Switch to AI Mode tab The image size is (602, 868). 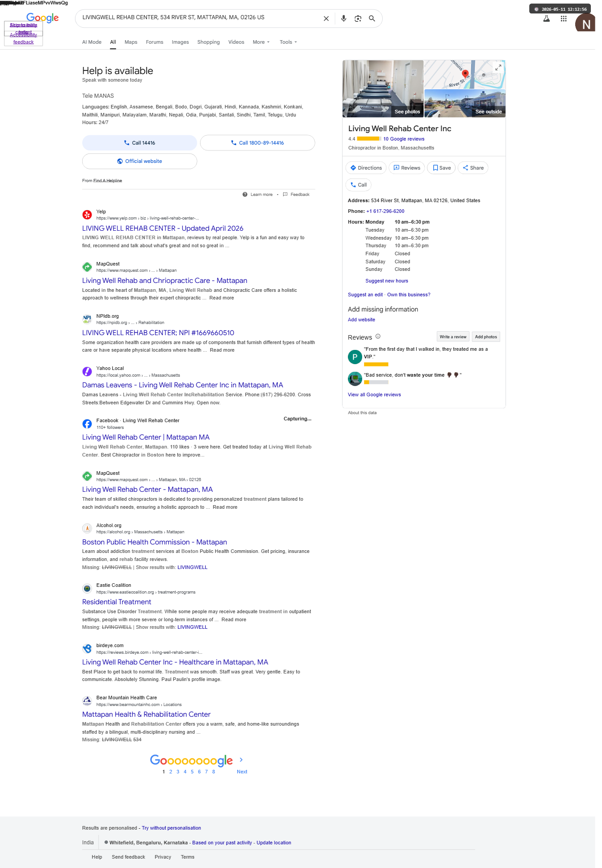click(92, 42)
